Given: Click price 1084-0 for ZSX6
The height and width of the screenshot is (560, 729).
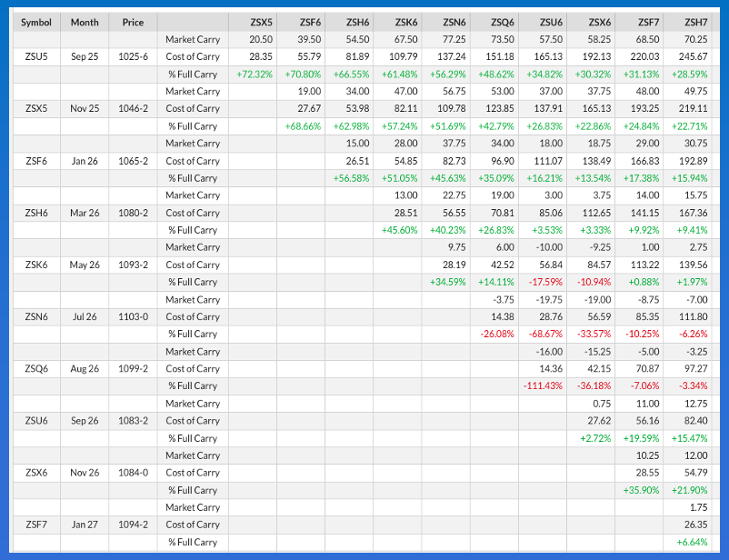Looking at the screenshot, I should pyautogui.click(x=133, y=473).
